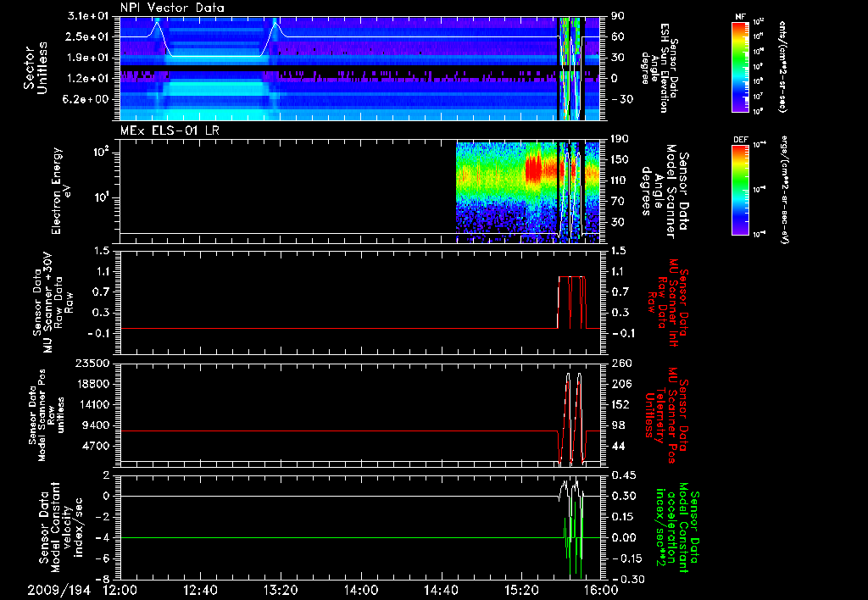Click the 0.45 acceleration tick label

(623, 475)
